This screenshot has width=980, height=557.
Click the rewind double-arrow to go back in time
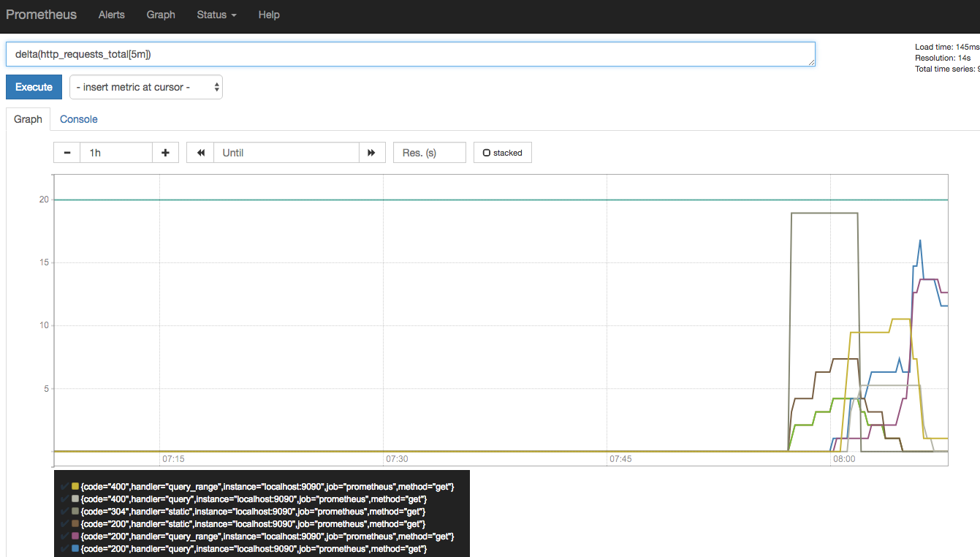point(200,152)
